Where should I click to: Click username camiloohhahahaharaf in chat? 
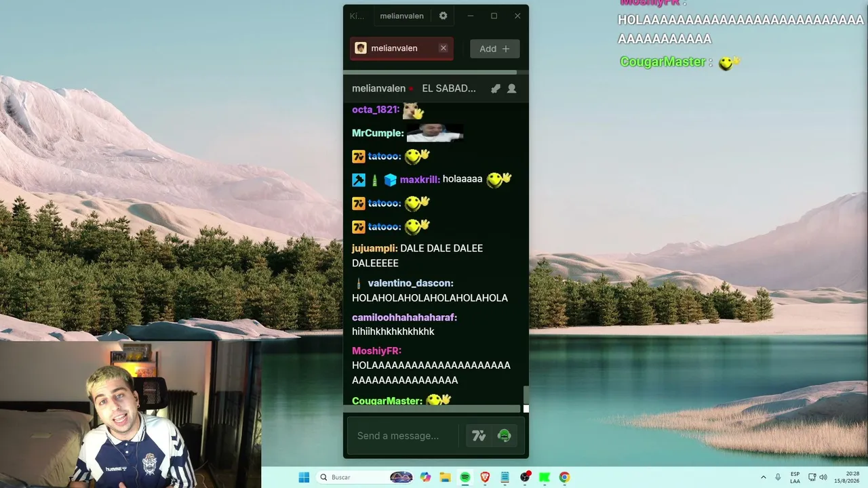click(404, 317)
